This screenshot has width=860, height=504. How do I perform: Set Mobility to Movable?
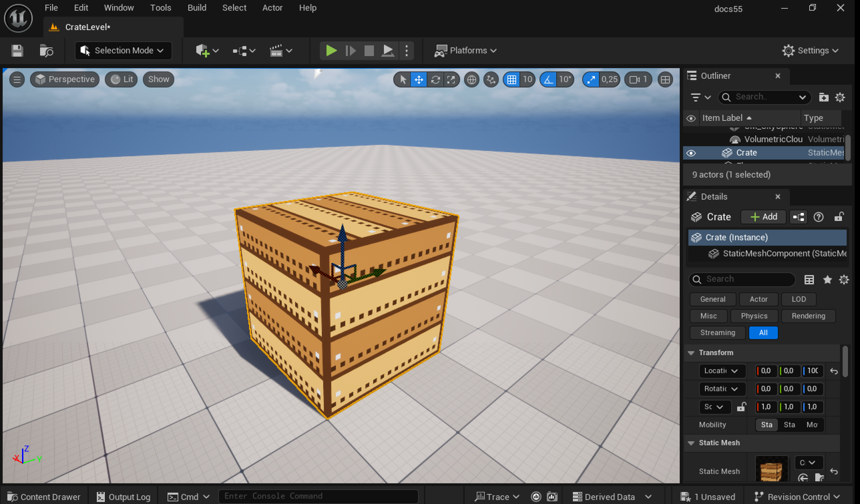(x=813, y=425)
